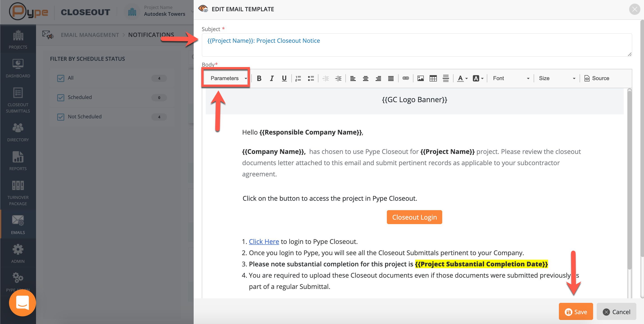The width and height of the screenshot is (644, 324).
Task: Uncheck the All schedule status filter
Action: (61, 78)
